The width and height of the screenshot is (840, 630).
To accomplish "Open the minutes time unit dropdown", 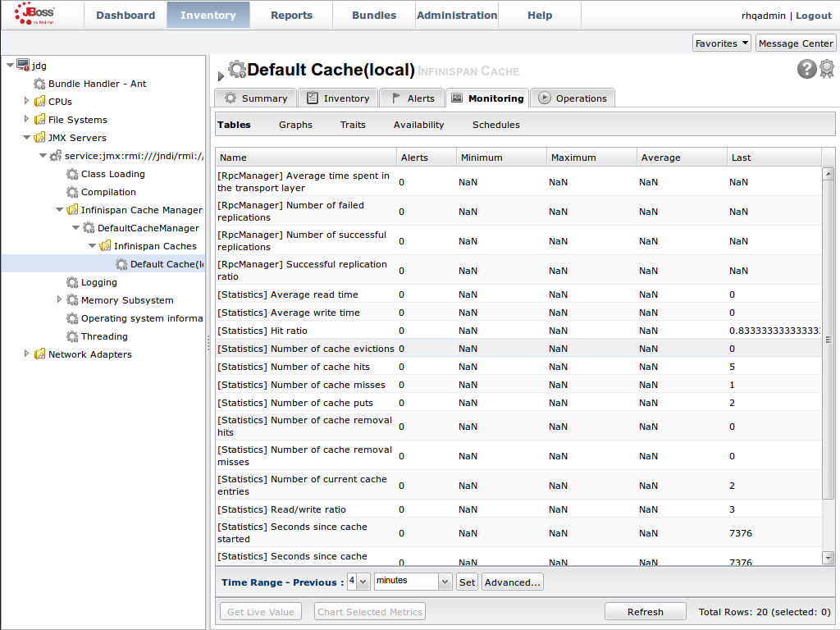I will point(445,582).
